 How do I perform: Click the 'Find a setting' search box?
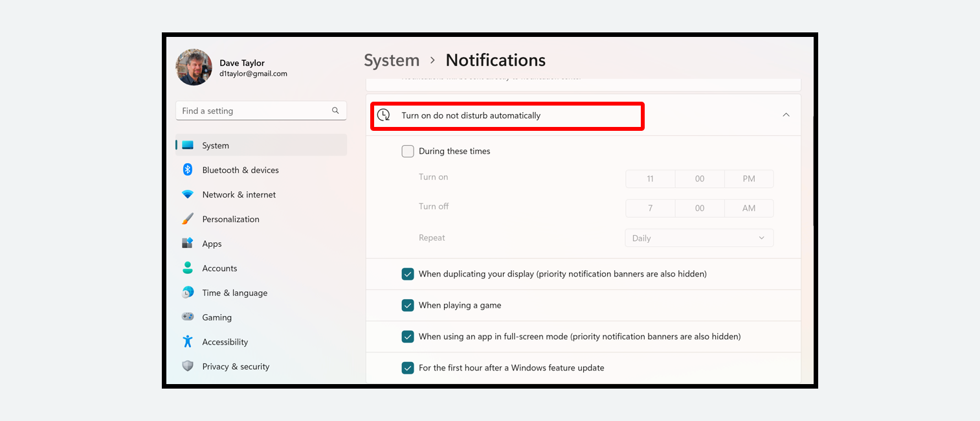(261, 111)
